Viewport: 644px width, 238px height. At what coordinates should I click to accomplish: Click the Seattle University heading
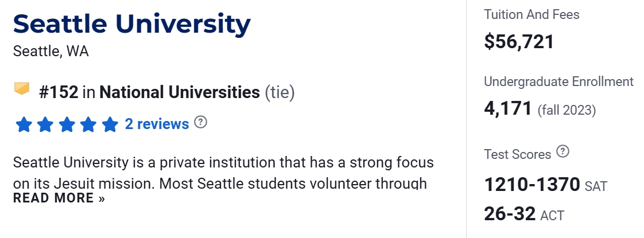click(131, 24)
